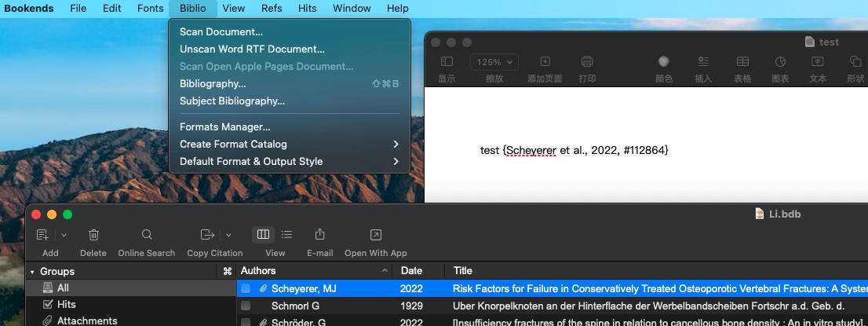Click the E-mail share icon
The image size is (868, 326).
[x=320, y=235]
